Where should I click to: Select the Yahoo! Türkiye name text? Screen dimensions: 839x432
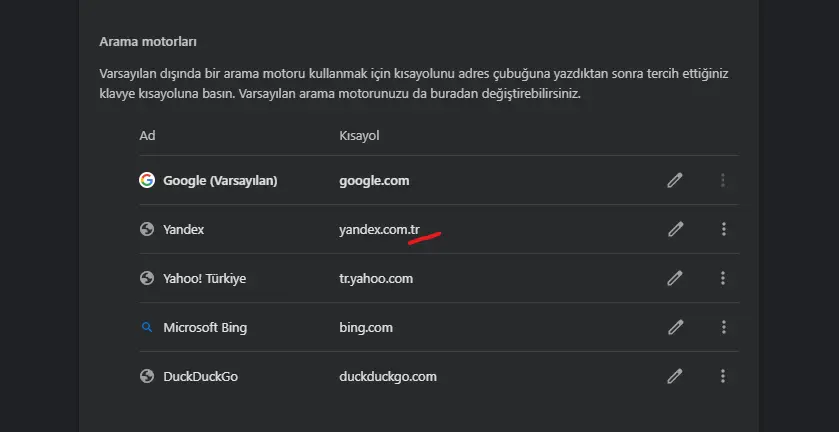204,278
